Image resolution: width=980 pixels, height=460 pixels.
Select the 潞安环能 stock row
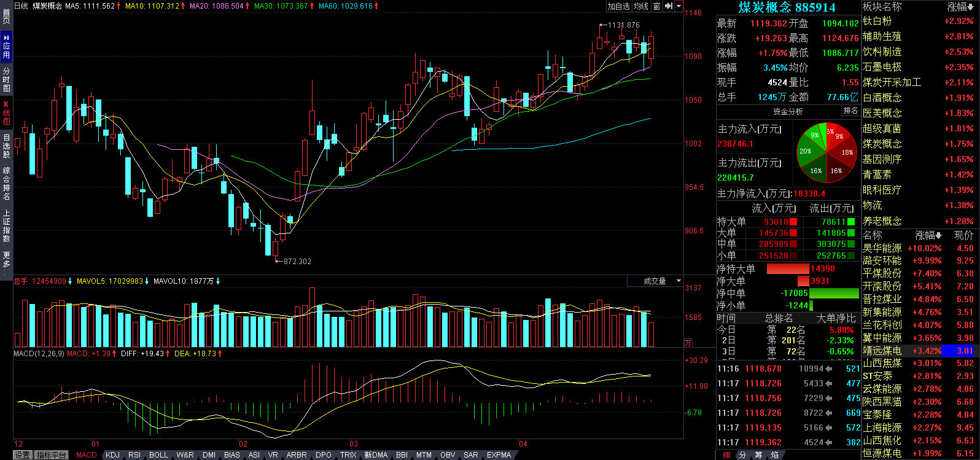click(x=920, y=260)
